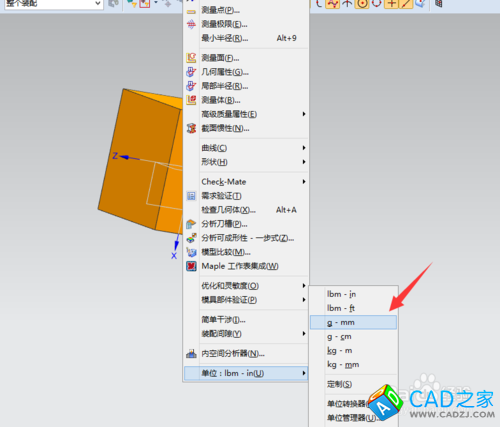Click the 局部半径 local radius icon
The height and width of the screenshot is (427, 500).
pos(191,86)
